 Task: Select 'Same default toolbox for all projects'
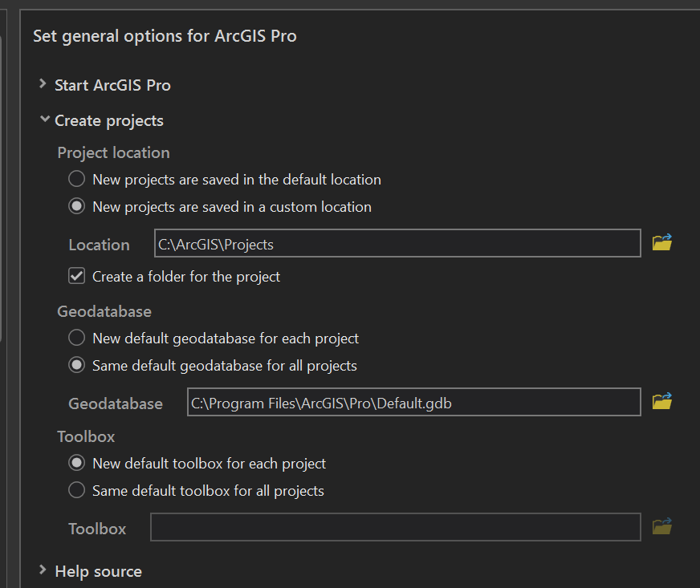77,490
